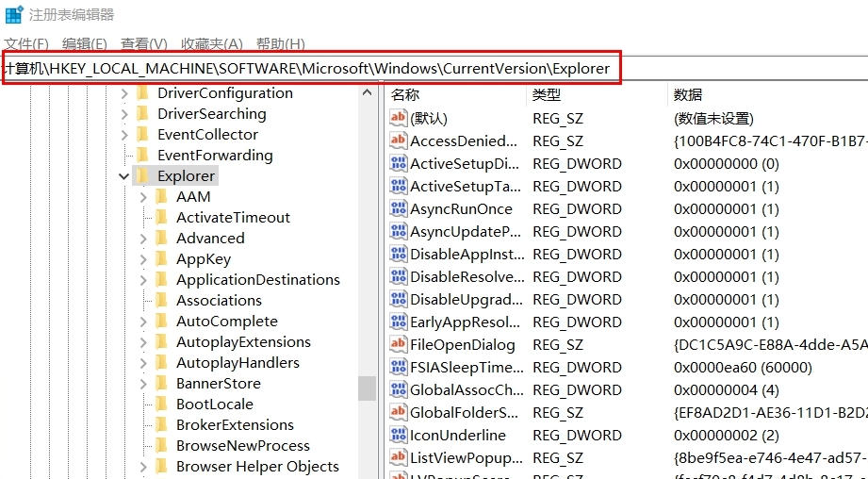Open the 帮助(H) menu
This screenshot has height=479, width=868.
(280, 43)
